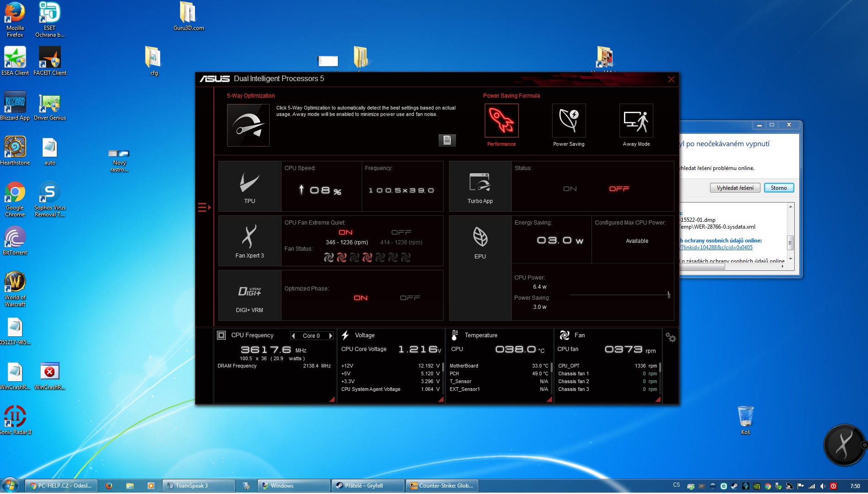
Task: Select the Sonic Radar II shortcut
Action: tap(15, 420)
